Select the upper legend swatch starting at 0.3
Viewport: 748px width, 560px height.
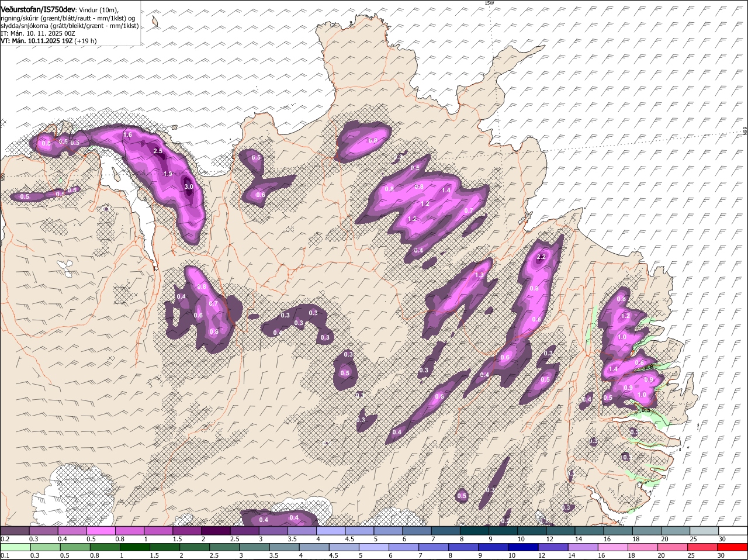coord(43,530)
